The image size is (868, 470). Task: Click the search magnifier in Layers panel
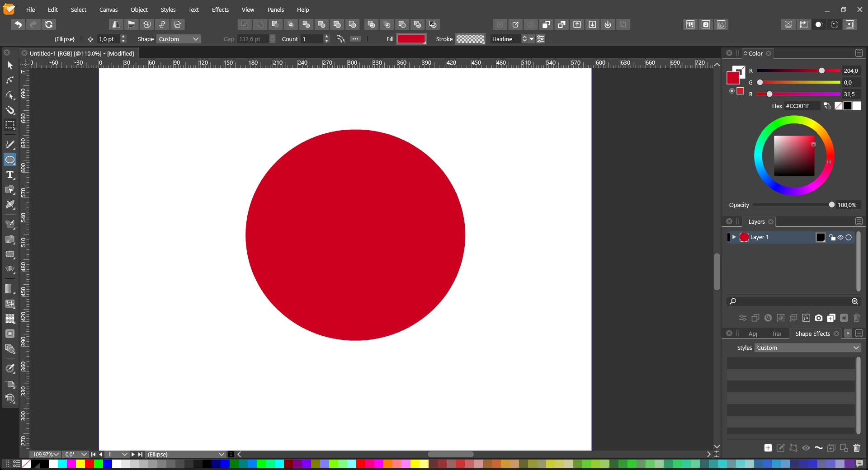click(733, 301)
